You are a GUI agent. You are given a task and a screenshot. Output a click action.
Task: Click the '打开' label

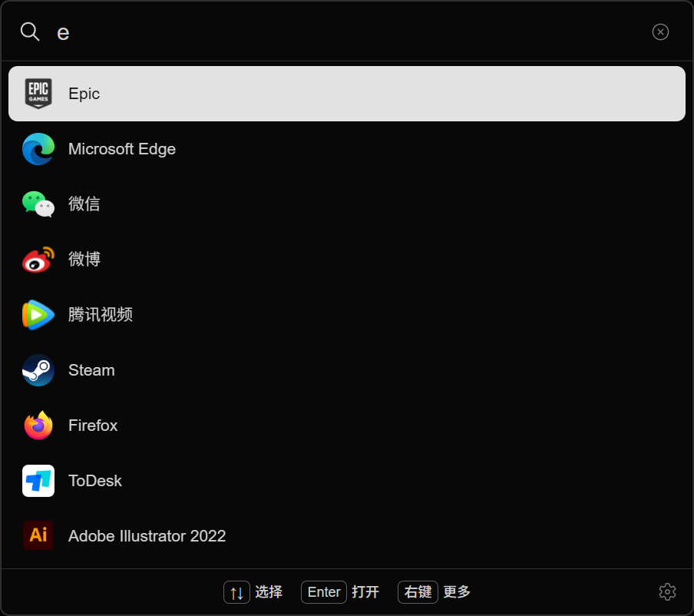coord(365,592)
